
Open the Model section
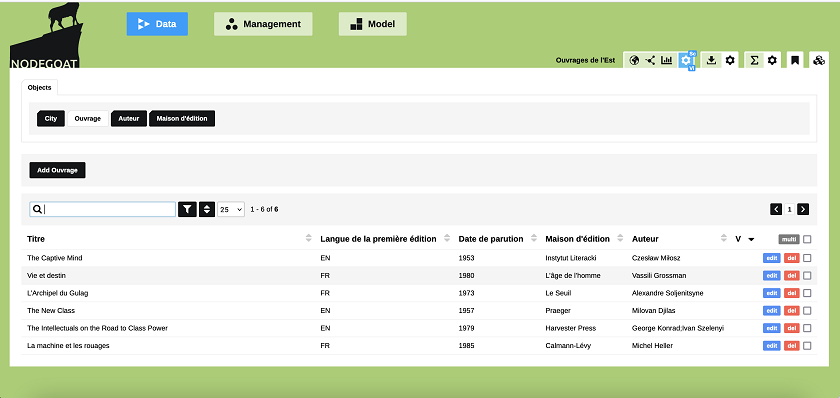pos(372,24)
